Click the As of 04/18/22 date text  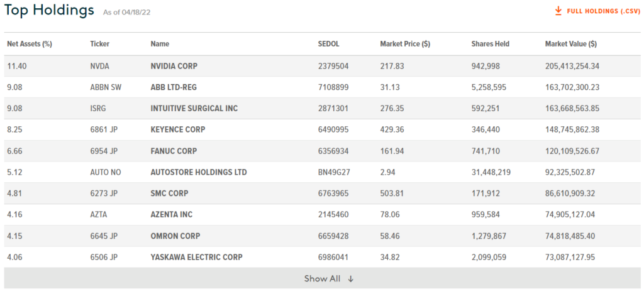[x=127, y=13]
